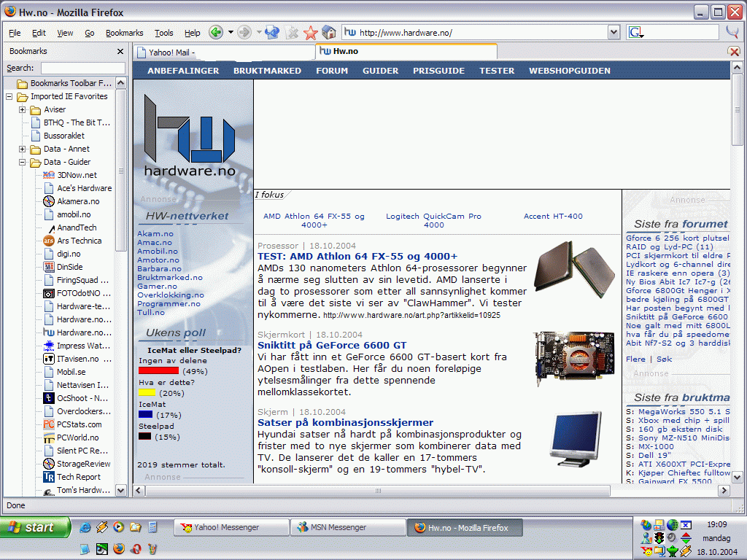Click the AMD processor chips thumbnail

pyautogui.click(x=575, y=269)
